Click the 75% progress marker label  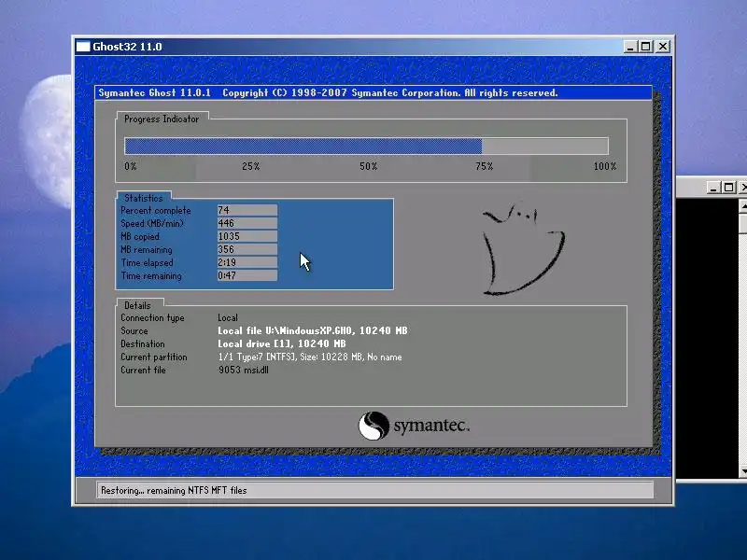484,166
